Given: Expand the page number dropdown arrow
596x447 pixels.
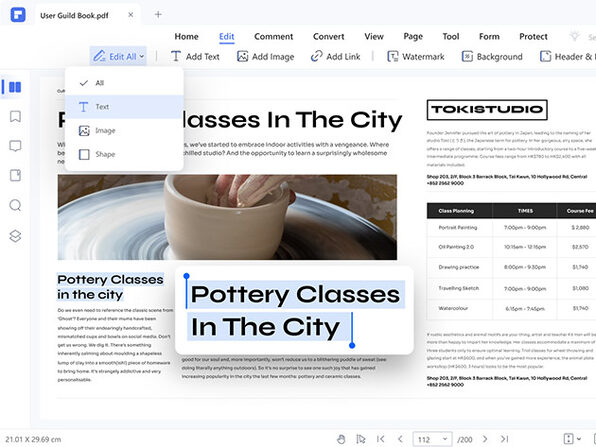Looking at the screenshot, I should [x=445, y=439].
